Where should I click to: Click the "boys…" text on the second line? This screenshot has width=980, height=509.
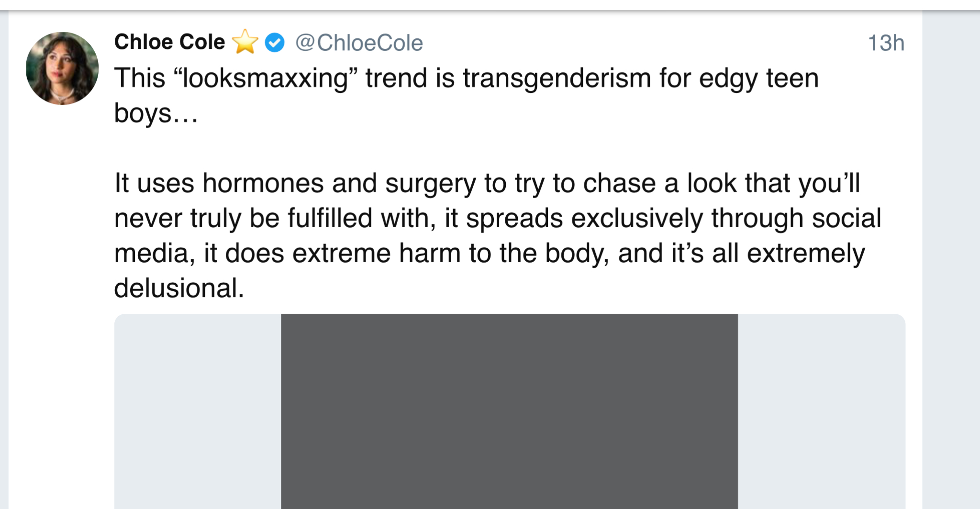(156, 114)
